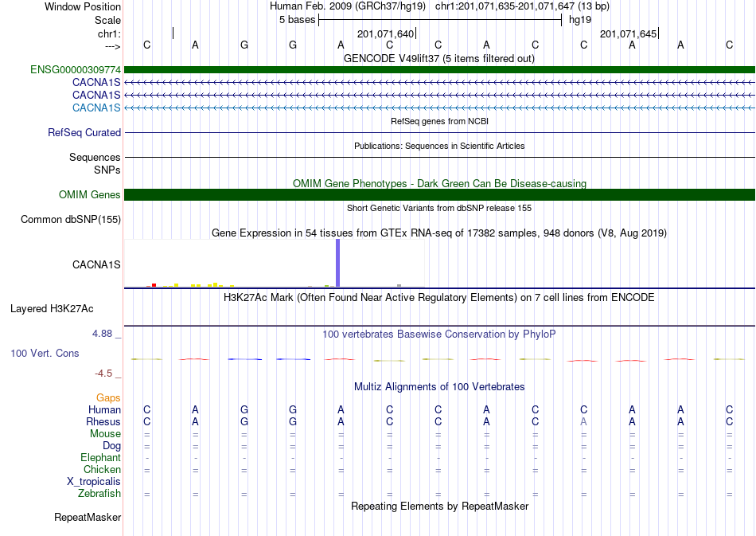Image resolution: width=756 pixels, height=536 pixels.
Task: Open the 100 Vert. Cons track label
Action: pos(45,353)
